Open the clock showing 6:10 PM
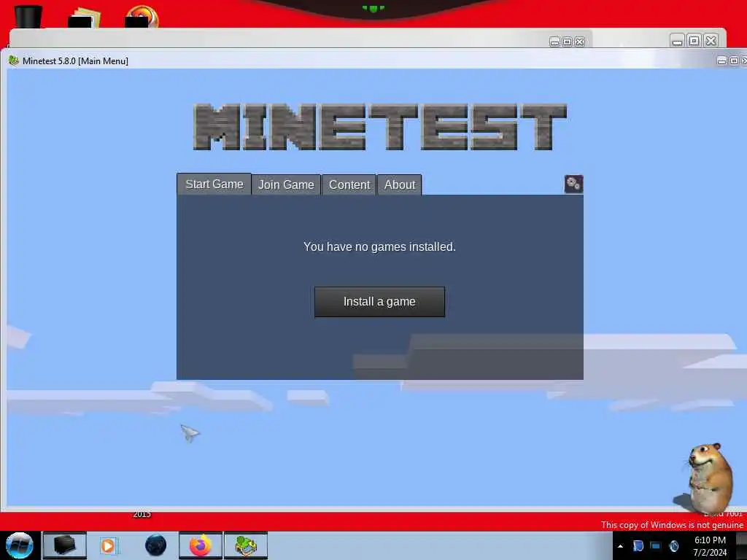Screen dimensions: 747x560 coord(710,546)
